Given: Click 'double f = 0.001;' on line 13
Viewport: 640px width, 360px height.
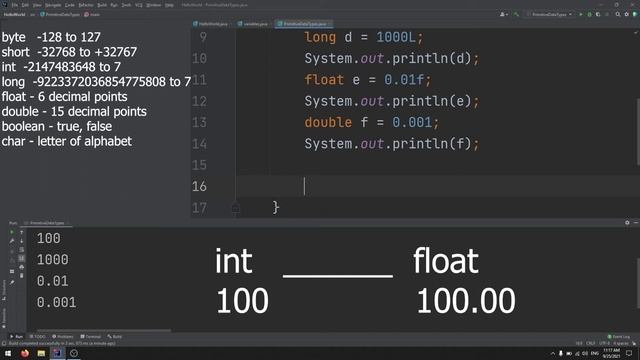Looking at the screenshot, I should click(x=372, y=122).
